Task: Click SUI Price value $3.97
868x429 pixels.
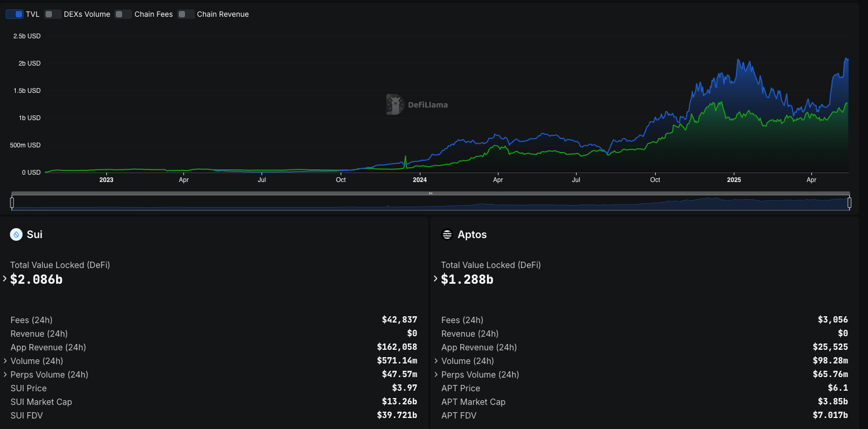Action: click(x=405, y=388)
